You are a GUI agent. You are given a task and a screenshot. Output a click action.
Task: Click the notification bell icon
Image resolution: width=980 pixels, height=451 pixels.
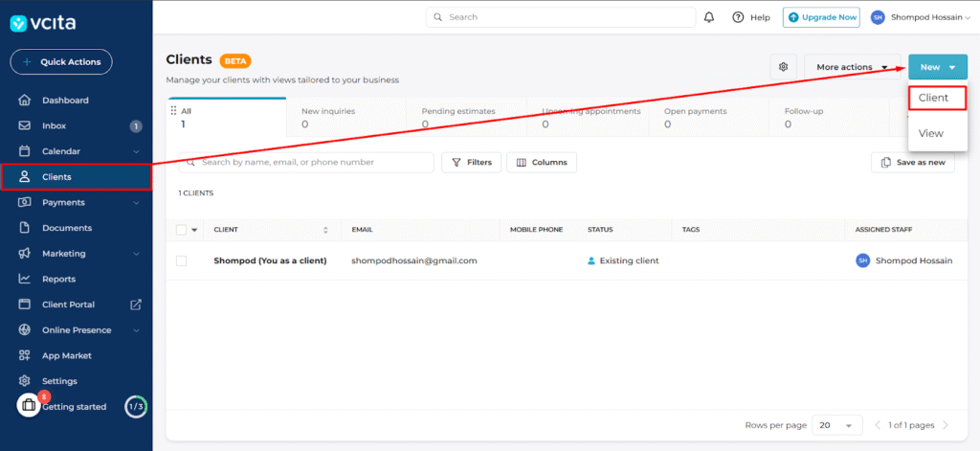point(709,17)
